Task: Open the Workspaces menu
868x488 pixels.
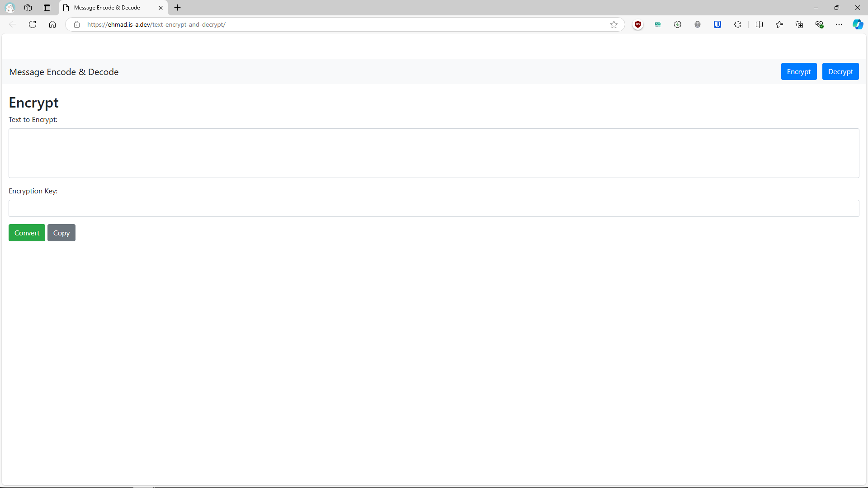Action: coord(28,8)
